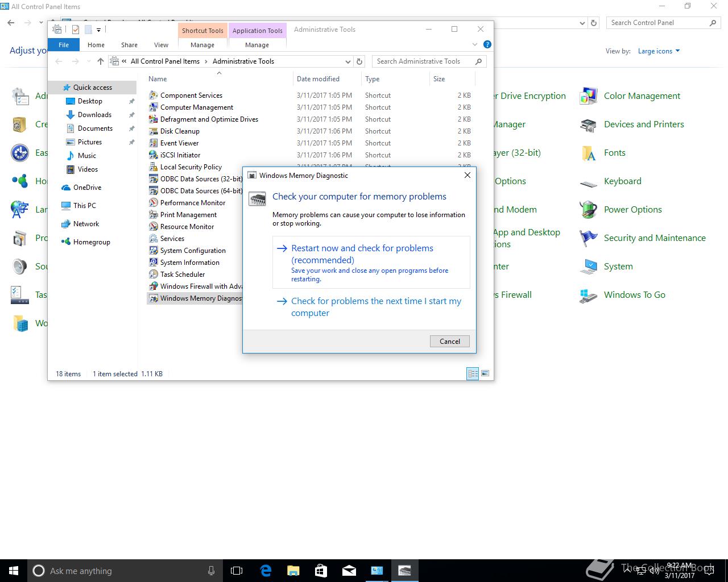Open recent locations dropdown arrow
Image resolution: width=728 pixels, height=582 pixels.
click(89, 61)
